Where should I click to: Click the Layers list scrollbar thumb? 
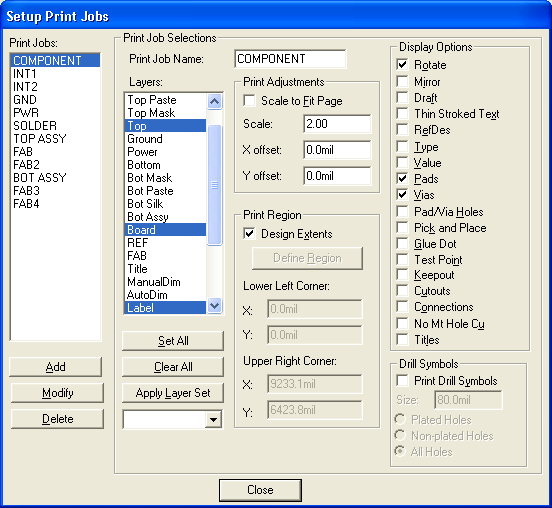[x=214, y=185]
